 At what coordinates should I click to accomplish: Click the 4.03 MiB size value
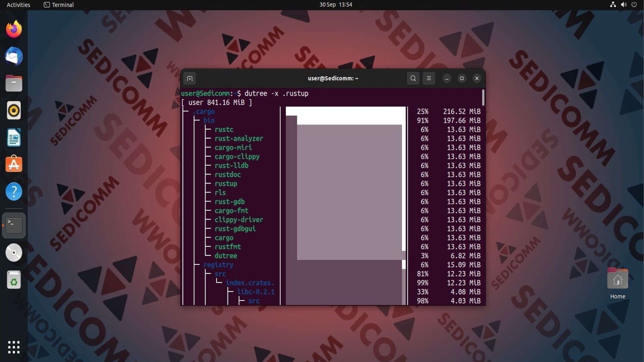(x=466, y=301)
